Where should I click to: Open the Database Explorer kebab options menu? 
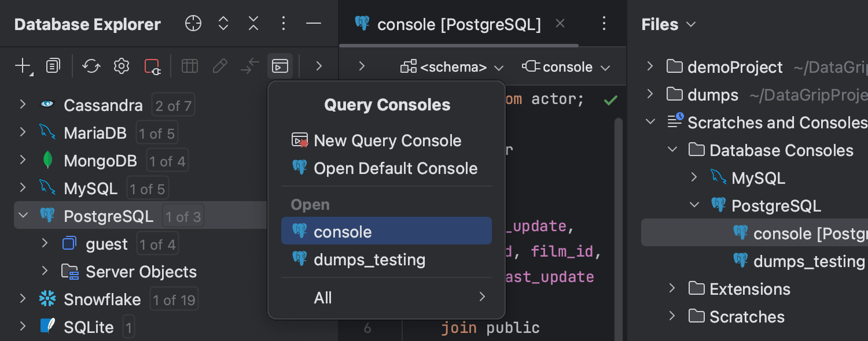click(x=283, y=23)
